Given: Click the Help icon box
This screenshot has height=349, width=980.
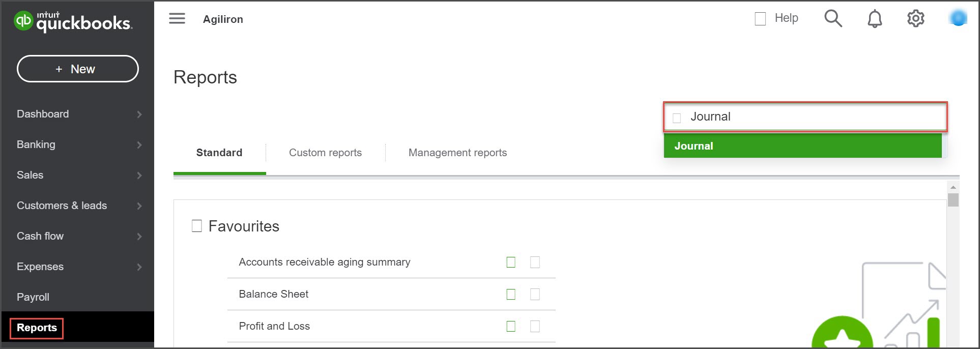Looking at the screenshot, I should pos(760,19).
